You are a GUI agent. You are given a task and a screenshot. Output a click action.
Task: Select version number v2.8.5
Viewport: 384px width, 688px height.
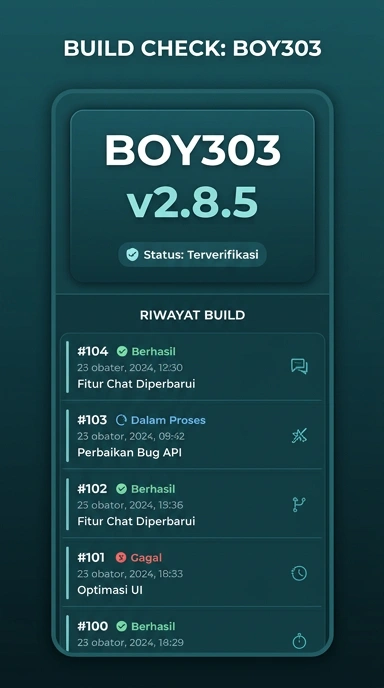pos(192,203)
